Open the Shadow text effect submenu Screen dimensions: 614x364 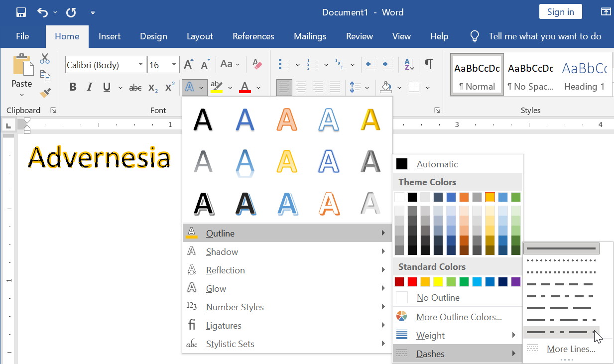point(287,252)
